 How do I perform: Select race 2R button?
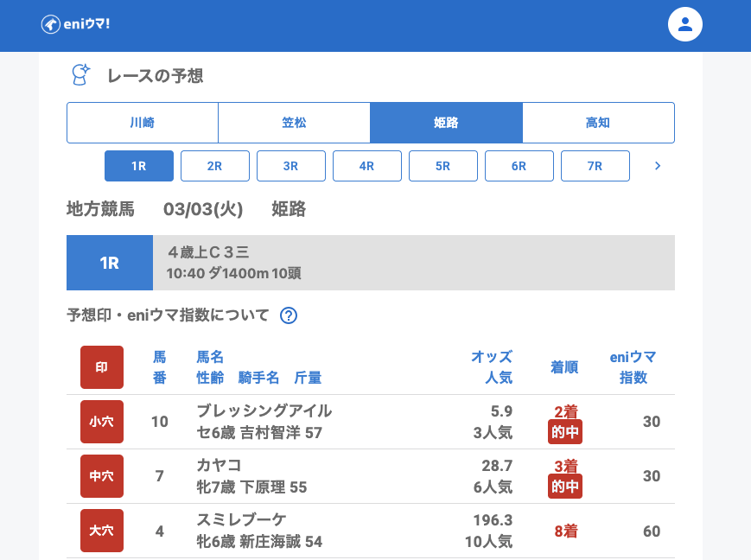[215, 166]
